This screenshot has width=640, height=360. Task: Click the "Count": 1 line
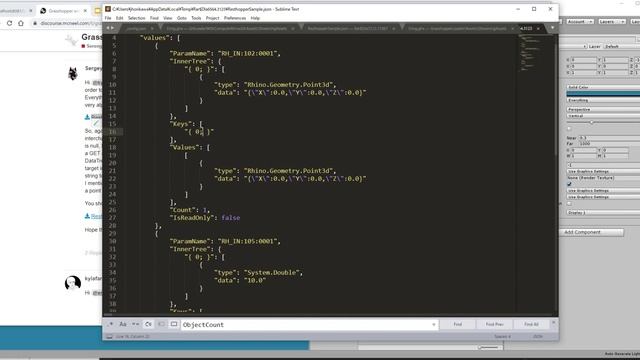pos(189,210)
